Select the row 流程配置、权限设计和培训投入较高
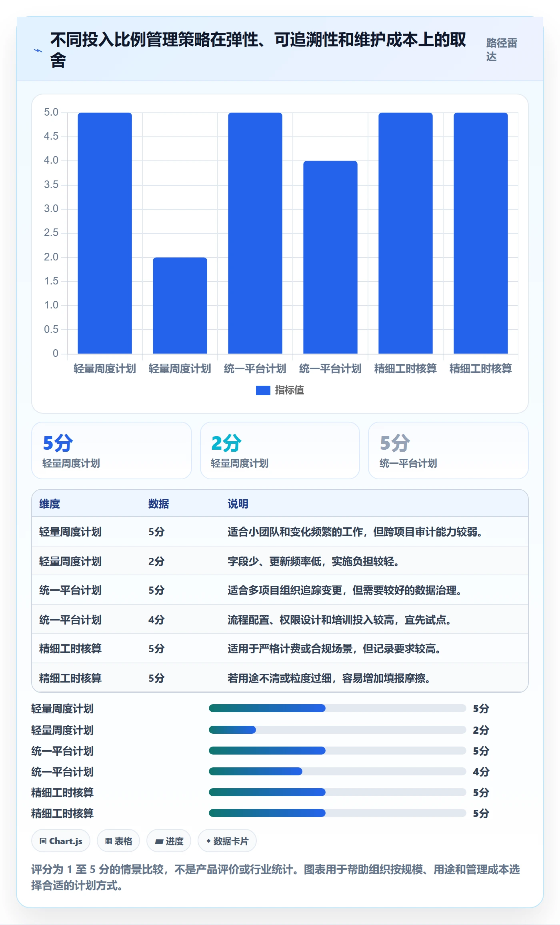The width and height of the screenshot is (560, 925). pos(280,619)
